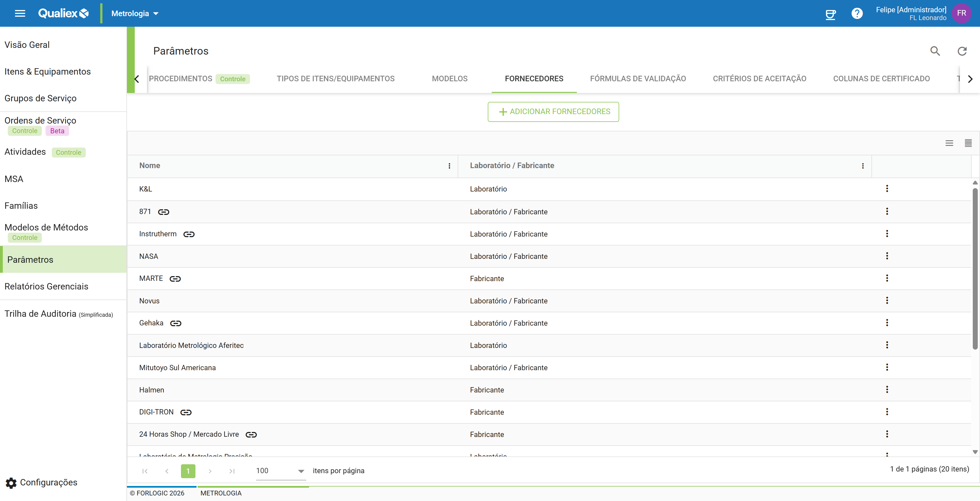Open row actions for Novus

[887, 301]
